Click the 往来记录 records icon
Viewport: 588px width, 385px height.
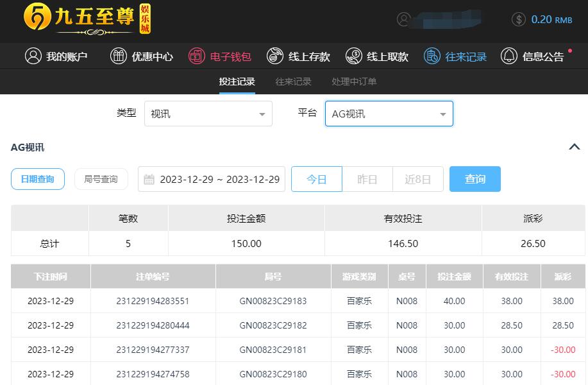(x=432, y=56)
